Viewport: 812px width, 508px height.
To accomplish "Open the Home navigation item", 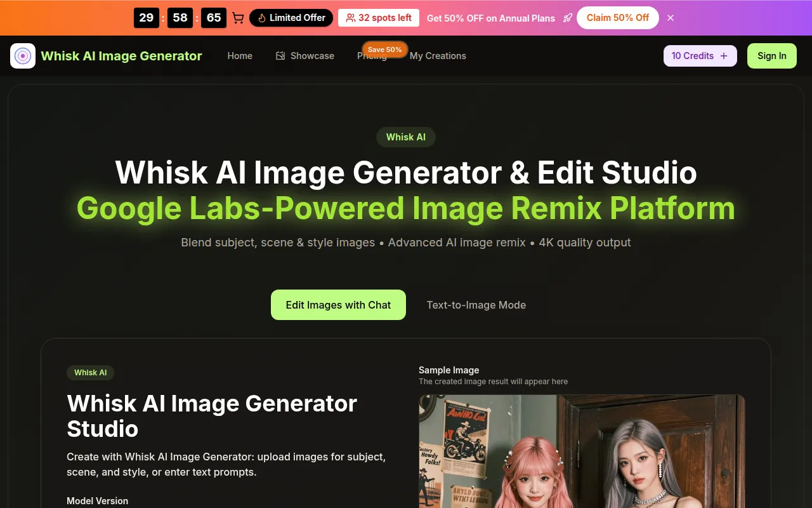I will click(240, 56).
